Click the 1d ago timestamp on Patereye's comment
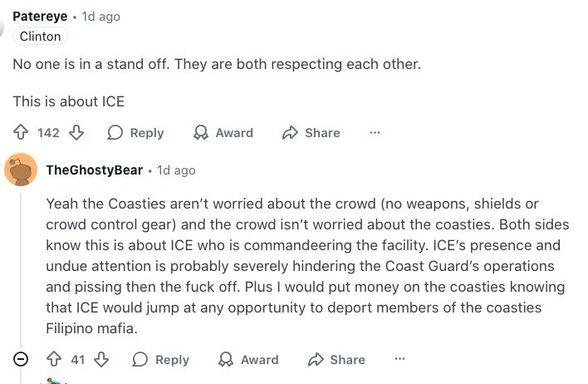 pos(100,17)
